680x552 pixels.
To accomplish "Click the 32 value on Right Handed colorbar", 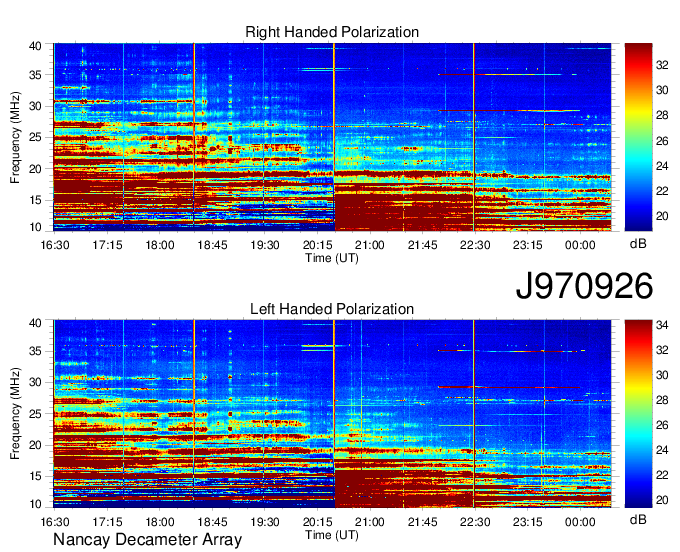I will point(662,65).
